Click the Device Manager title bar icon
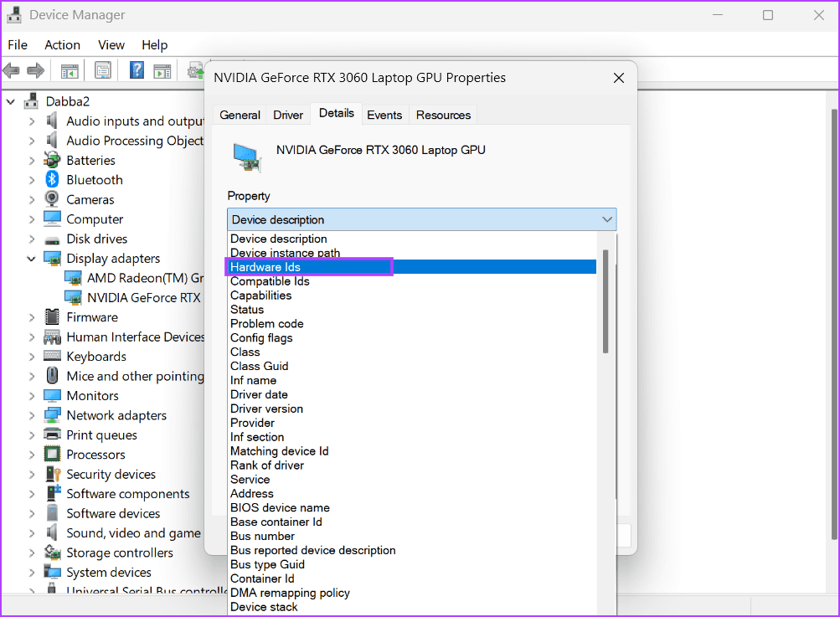The image size is (840, 617). (x=12, y=14)
